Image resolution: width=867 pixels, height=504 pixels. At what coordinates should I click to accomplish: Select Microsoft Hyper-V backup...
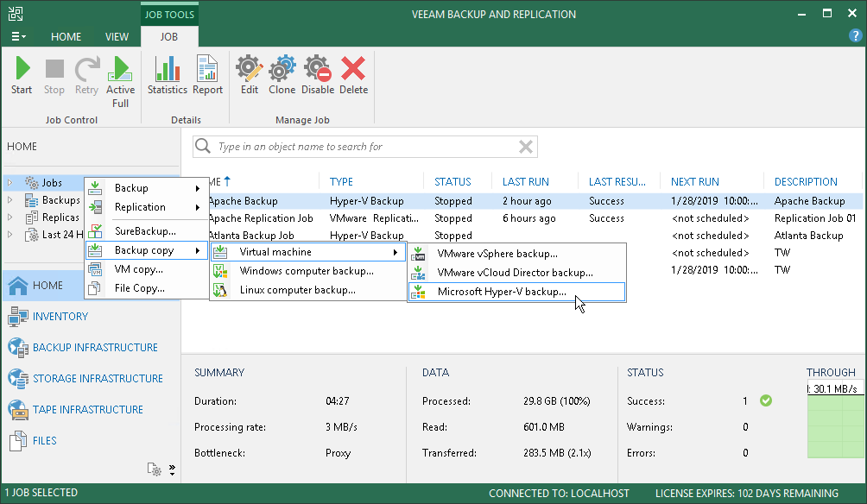tap(517, 292)
